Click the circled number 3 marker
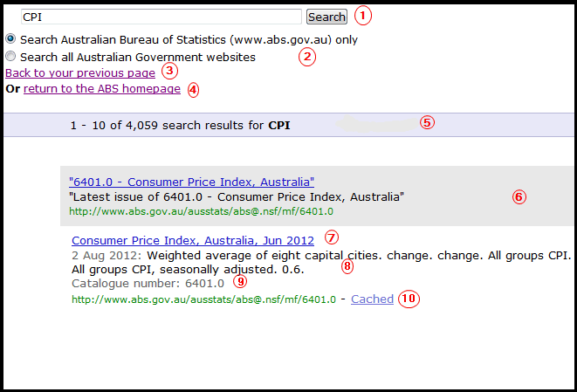This screenshot has height=392, width=577. (x=170, y=72)
